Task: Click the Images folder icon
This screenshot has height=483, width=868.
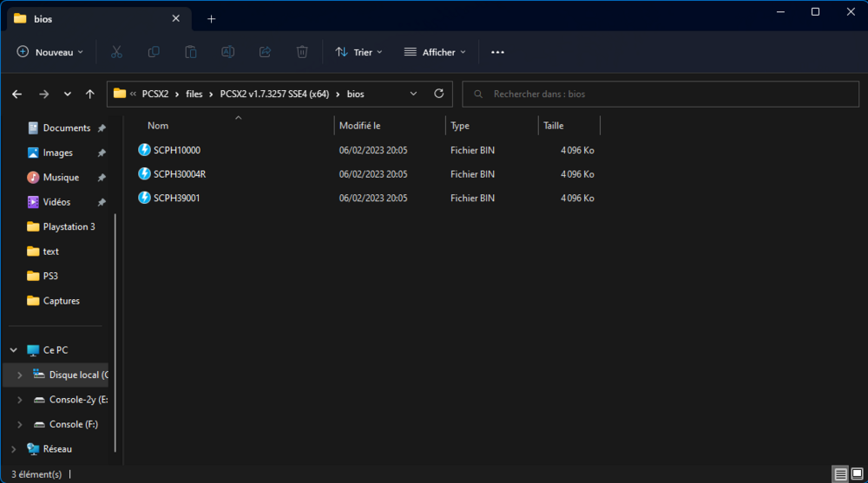Action: (x=33, y=153)
